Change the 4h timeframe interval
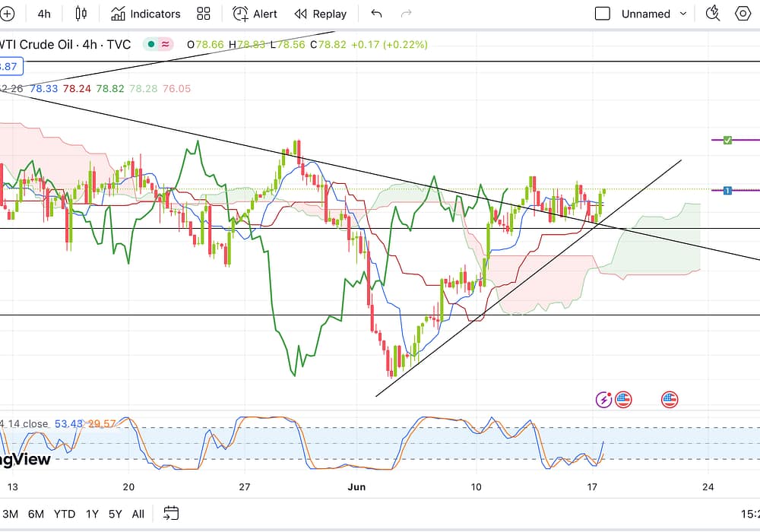Viewport: 760px width, 532px height. point(44,14)
